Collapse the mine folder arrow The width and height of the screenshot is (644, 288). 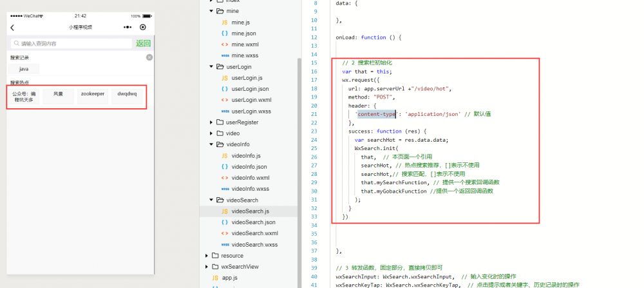(211, 11)
